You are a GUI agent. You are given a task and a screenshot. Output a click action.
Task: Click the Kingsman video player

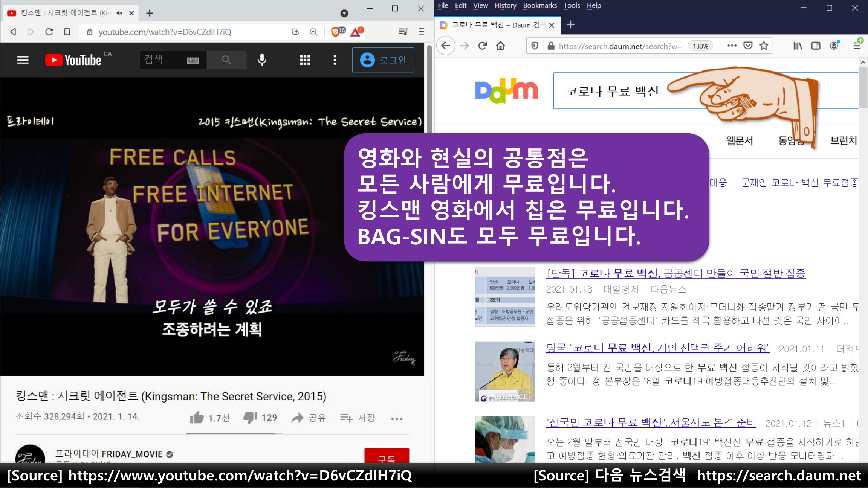(x=212, y=226)
